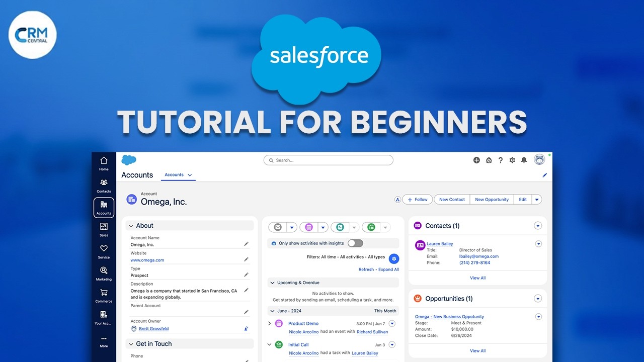Collapse June 2024 timeline section

272,311
